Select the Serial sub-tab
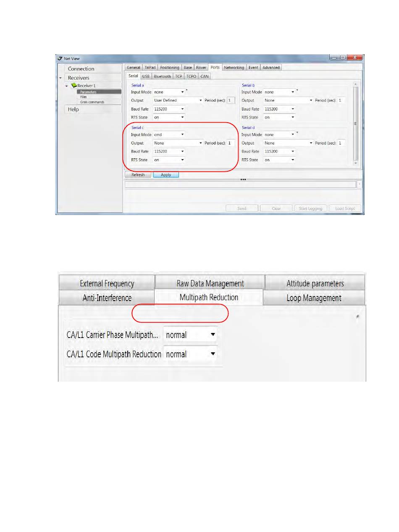 coord(133,76)
